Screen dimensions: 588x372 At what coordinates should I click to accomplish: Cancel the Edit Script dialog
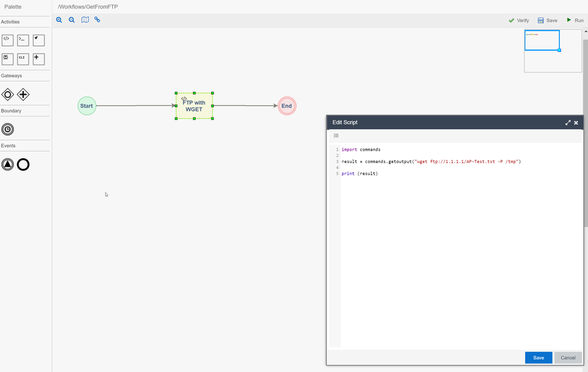point(567,358)
